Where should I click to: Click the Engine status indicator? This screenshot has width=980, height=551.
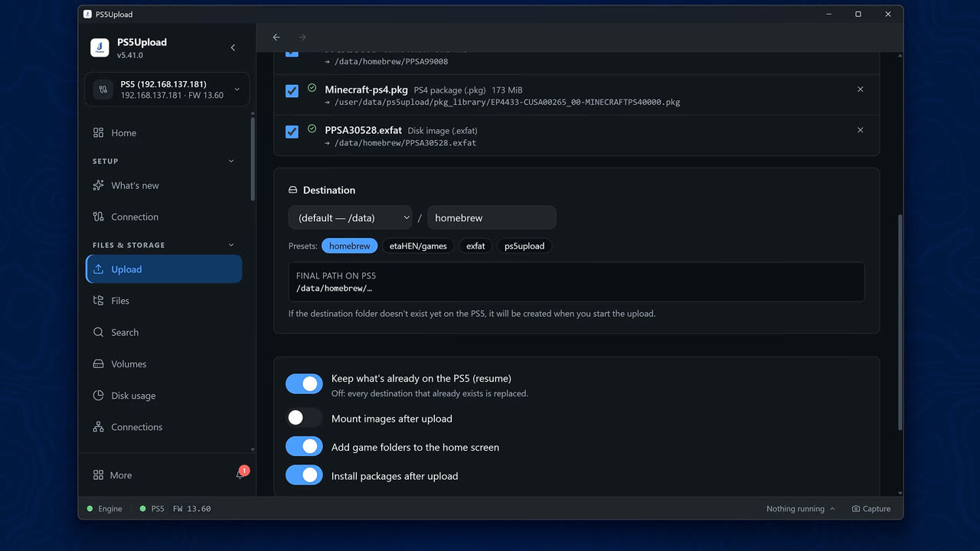click(105, 509)
